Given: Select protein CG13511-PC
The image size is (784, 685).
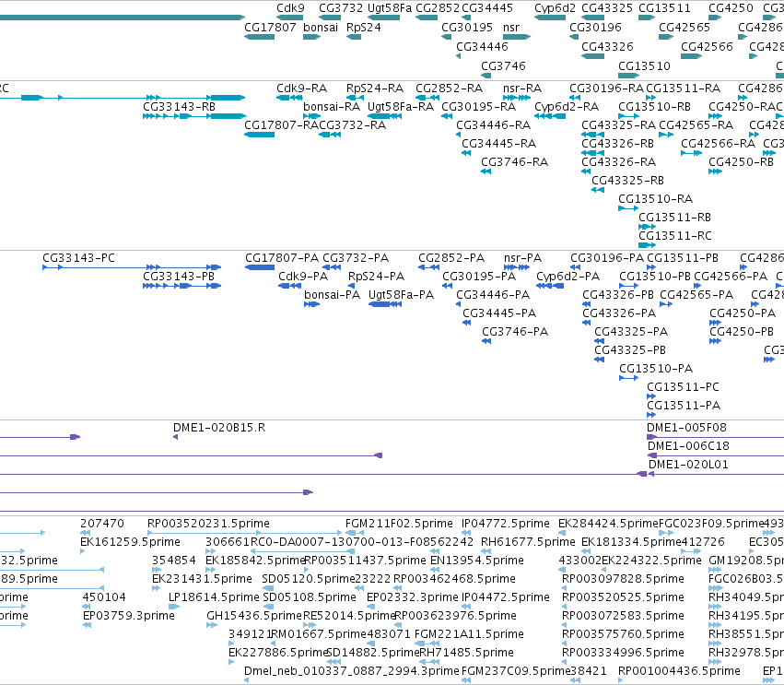Looking at the screenshot, I should coord(683,387).
